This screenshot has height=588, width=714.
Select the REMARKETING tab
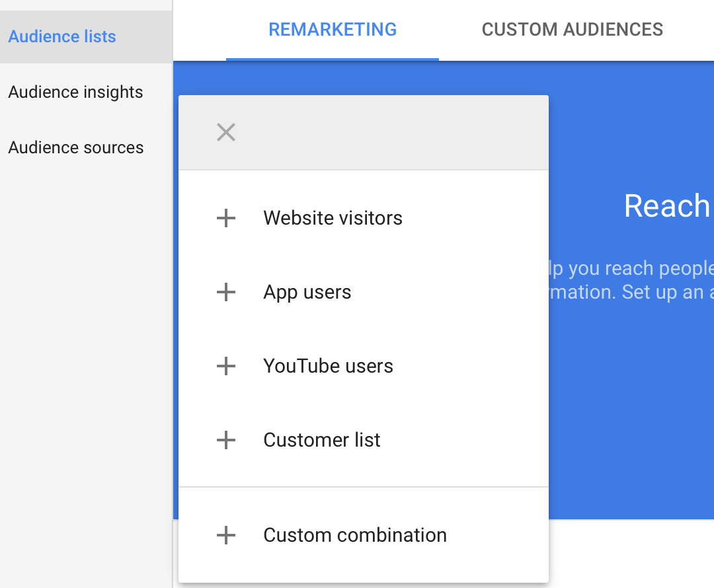tap(333, 30)
